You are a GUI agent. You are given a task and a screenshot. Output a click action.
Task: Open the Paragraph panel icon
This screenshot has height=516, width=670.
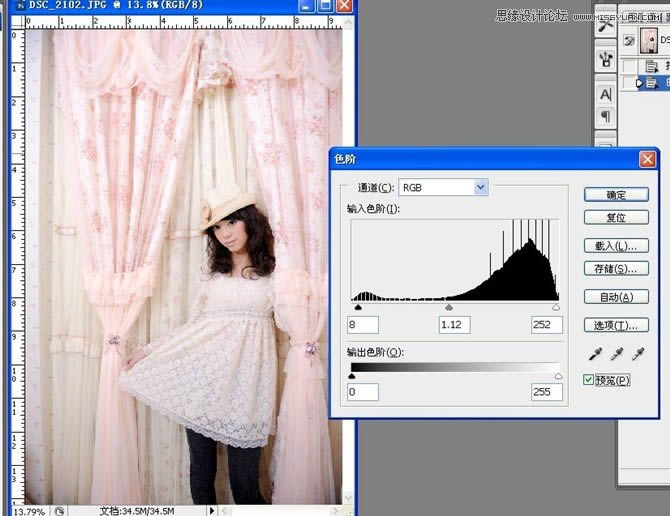(x=605, y=117)
